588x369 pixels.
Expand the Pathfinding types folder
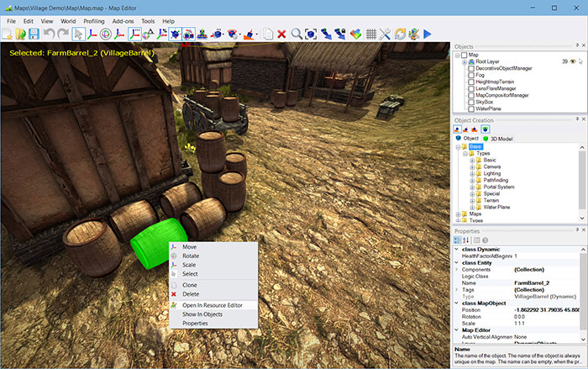[472, 181]
